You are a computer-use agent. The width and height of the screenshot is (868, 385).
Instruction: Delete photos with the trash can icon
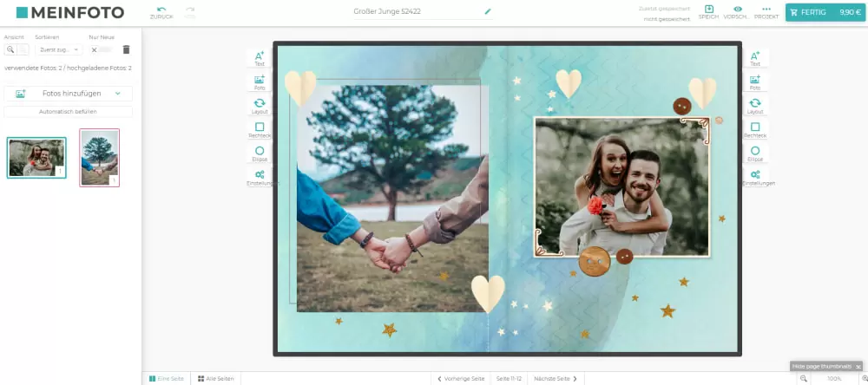(126, 50)
